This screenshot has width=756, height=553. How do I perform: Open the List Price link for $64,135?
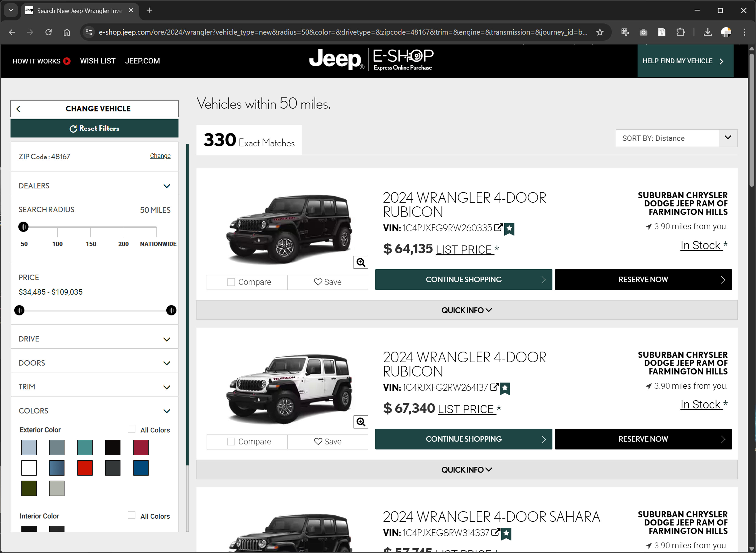click(464, 249)
